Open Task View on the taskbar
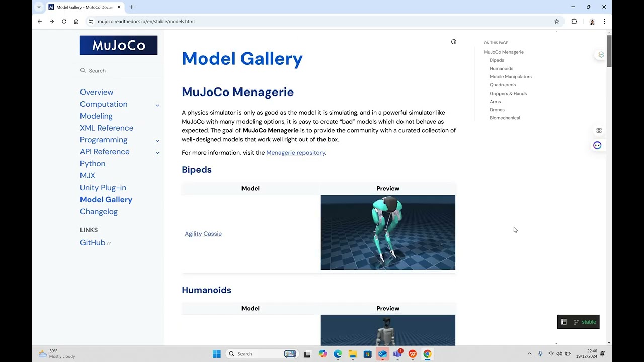 [307, 354]
